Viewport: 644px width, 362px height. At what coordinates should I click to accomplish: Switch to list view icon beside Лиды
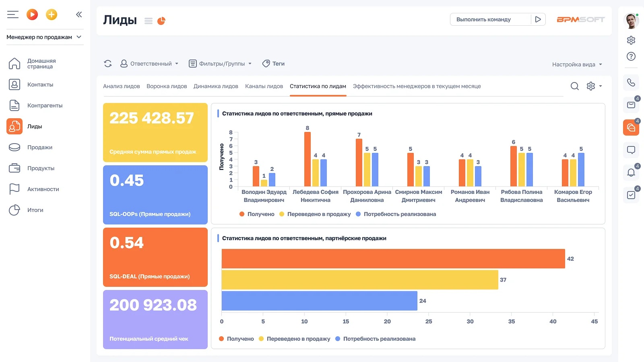(149, 21)
